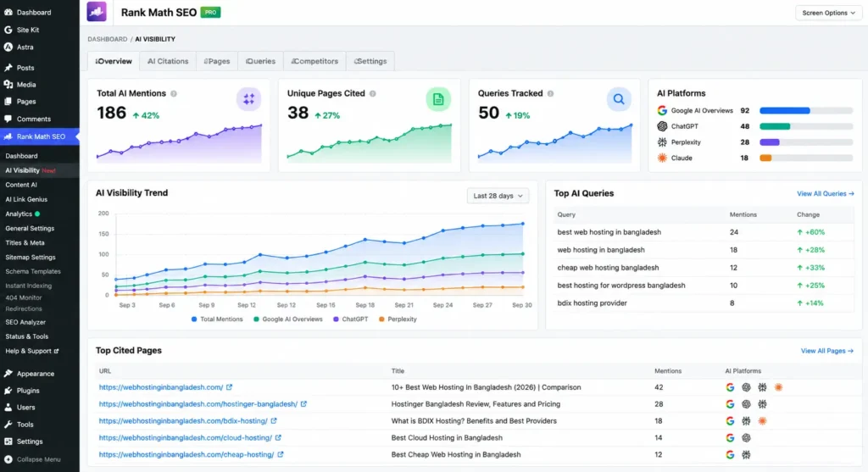Click the Perplexity platform icon
The width and height of the screenshot is (868, 472).
tap(662, 142)
